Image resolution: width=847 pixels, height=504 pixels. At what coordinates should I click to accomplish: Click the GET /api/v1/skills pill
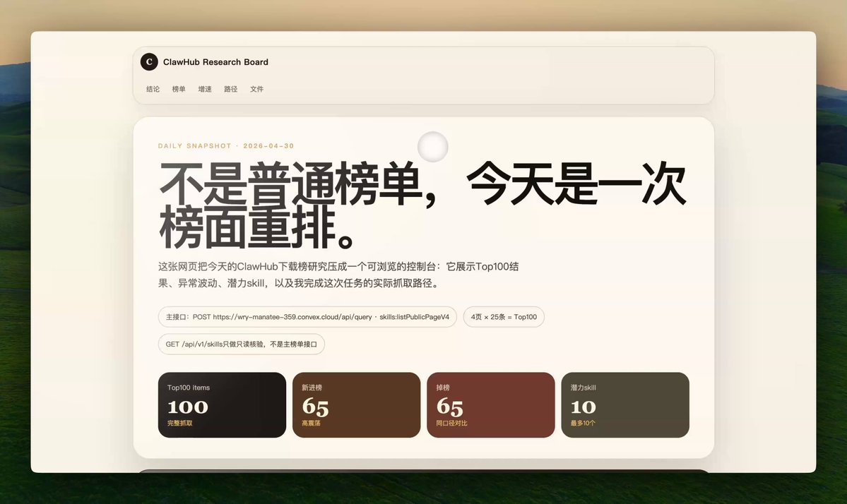[x=242, y=344]
